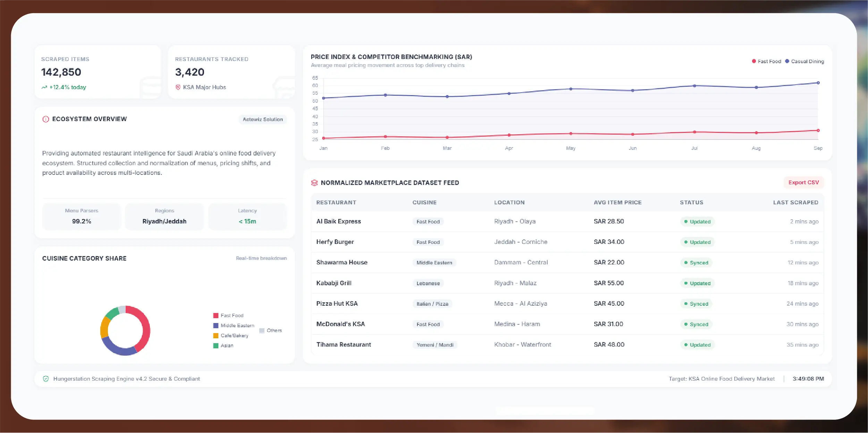Image resolution: width=868 pixels, height=433 pixels.
Task: Click Jeddah - Corniche location cell
Action: (521, 242)
